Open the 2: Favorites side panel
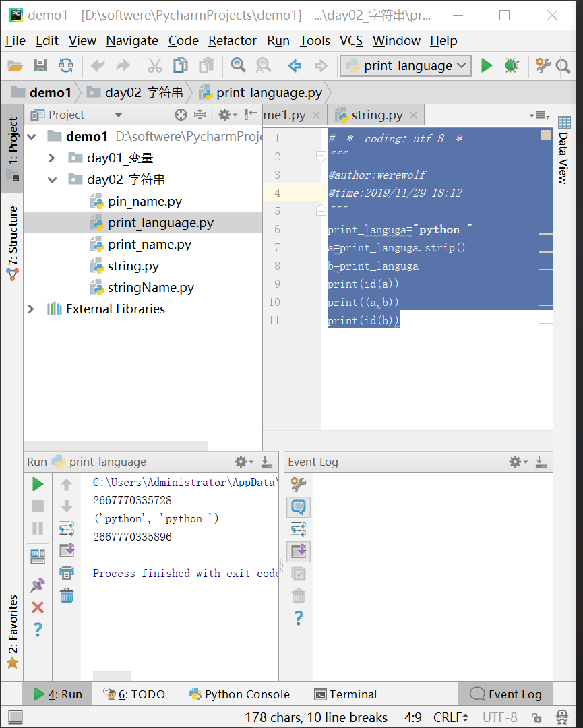This screenshot has height=728, width=583. tap(13, 631)
